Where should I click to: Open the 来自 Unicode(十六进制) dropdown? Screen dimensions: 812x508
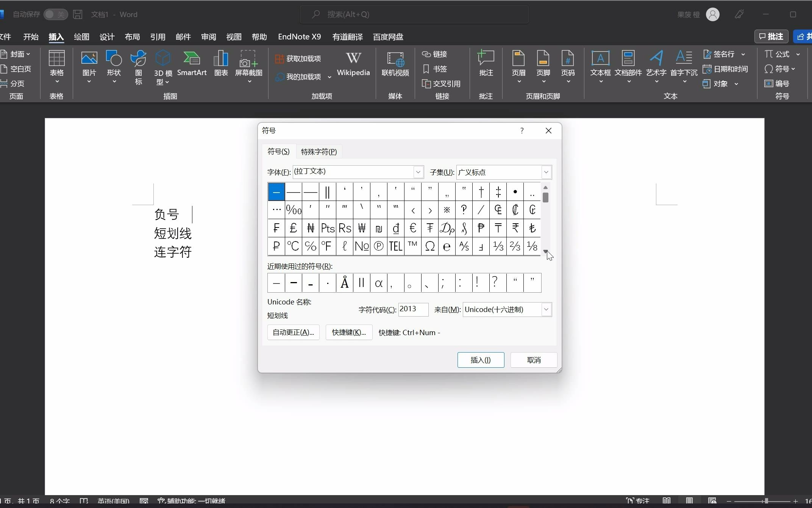pos(546,309)
